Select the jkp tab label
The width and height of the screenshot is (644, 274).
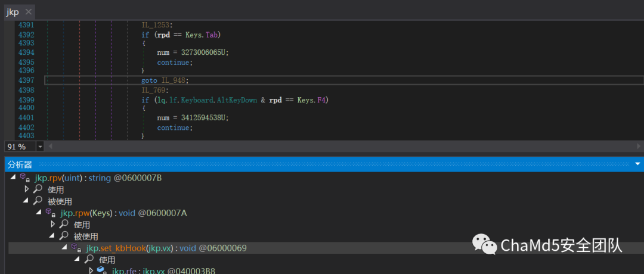(x=13, y=12)
